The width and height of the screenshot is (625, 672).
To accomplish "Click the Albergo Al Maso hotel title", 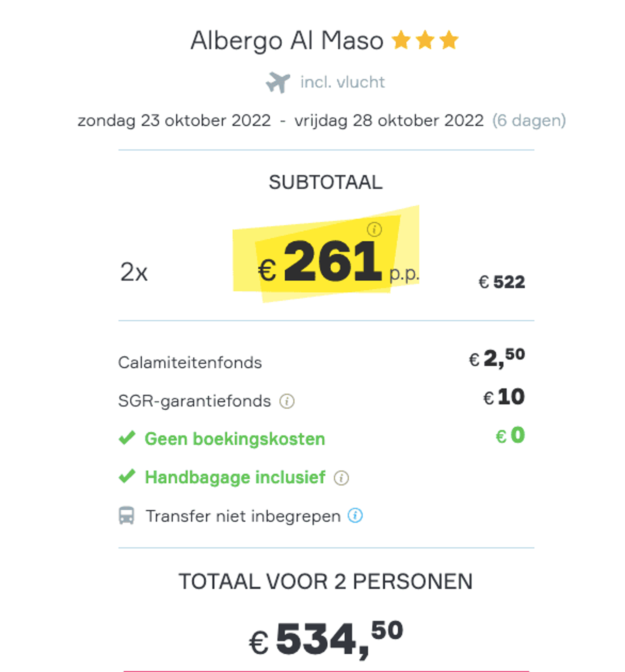I will click(287, 41).
